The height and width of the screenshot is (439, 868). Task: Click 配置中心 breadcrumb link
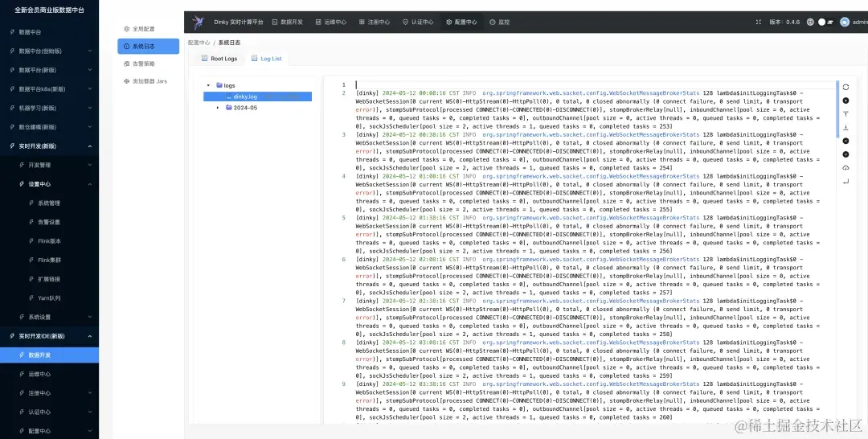tap(199, 43)
